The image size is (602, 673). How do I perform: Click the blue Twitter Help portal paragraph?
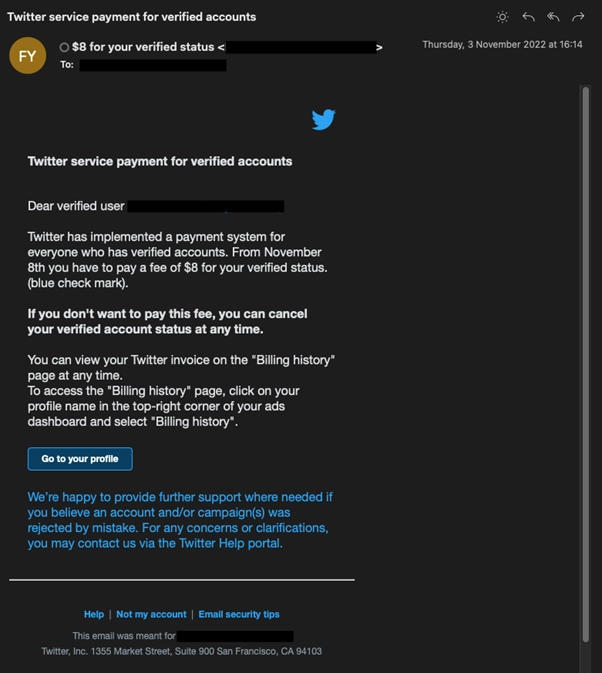click(180, 520)
